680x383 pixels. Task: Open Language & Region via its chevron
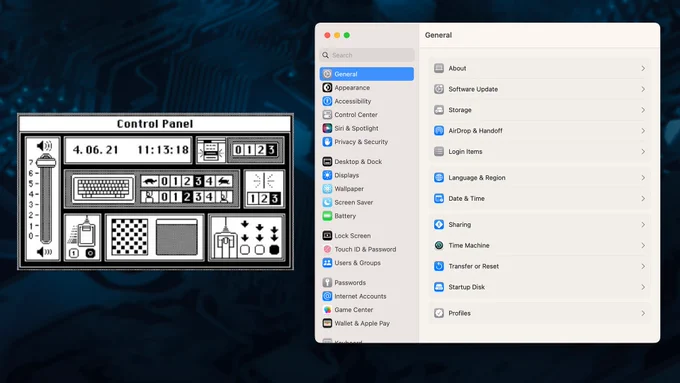coord(643,177)
